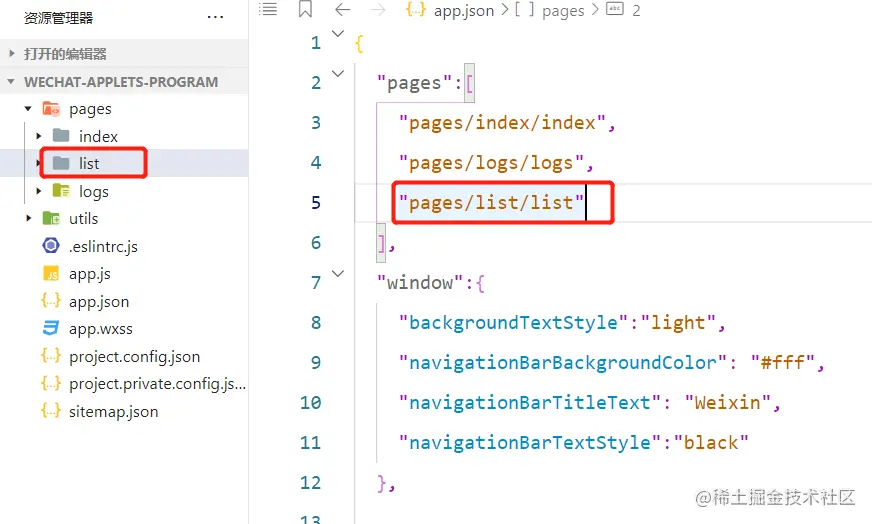Fold the window object at line 7
Image resolution: width=872 pixels, height=524 pixels.
(x=338, y=273)
